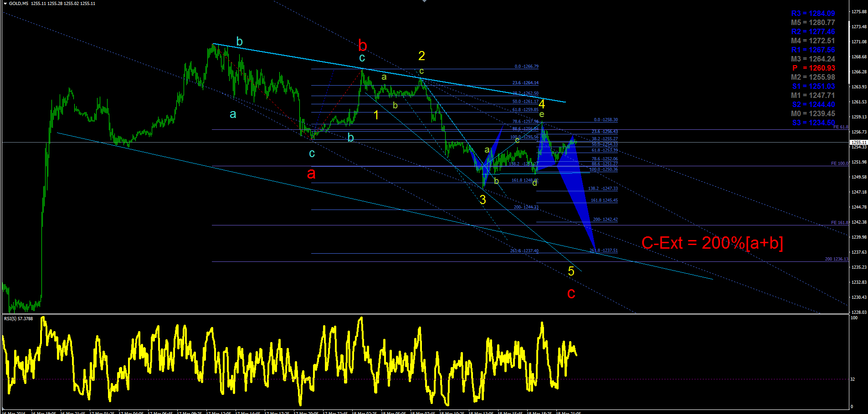Select the R1 = 1267.56 pivot label
Screen dimensions: 868x414
813,50
